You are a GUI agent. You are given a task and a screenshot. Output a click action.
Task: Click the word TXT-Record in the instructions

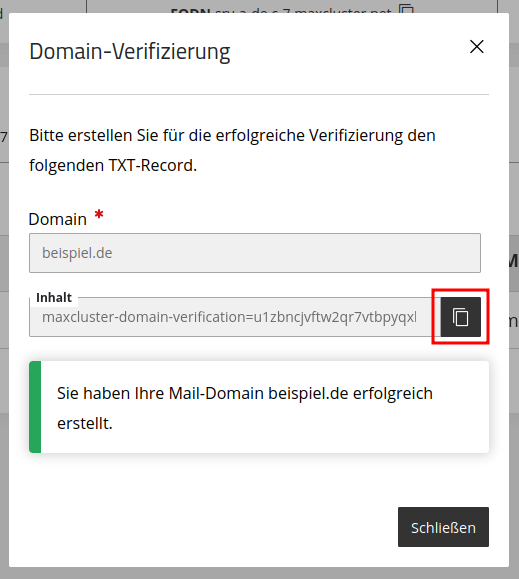(x=151, y=165)
